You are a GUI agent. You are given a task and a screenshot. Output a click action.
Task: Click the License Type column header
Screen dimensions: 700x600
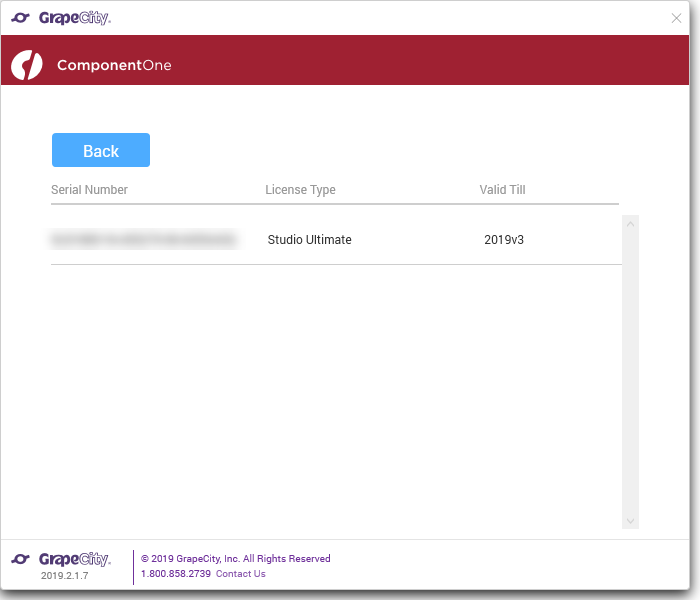pos(300,190)
